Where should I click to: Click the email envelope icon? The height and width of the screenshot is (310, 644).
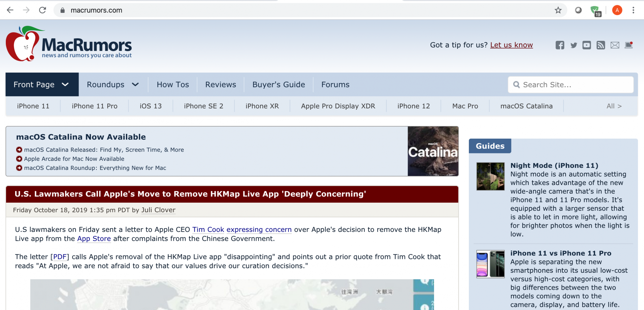[x=615, y=45]
